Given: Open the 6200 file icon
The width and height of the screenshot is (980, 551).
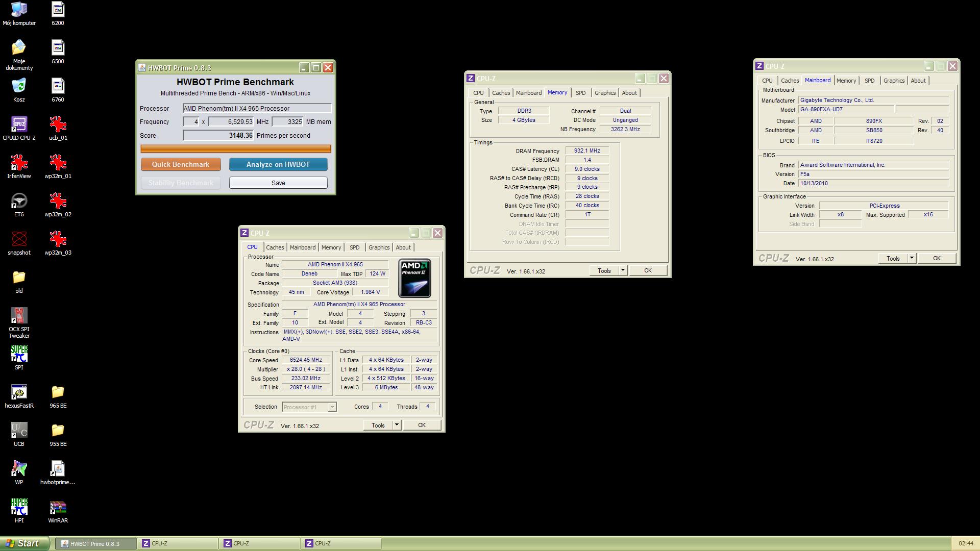Looking at the screenshot, I should 58,13.
